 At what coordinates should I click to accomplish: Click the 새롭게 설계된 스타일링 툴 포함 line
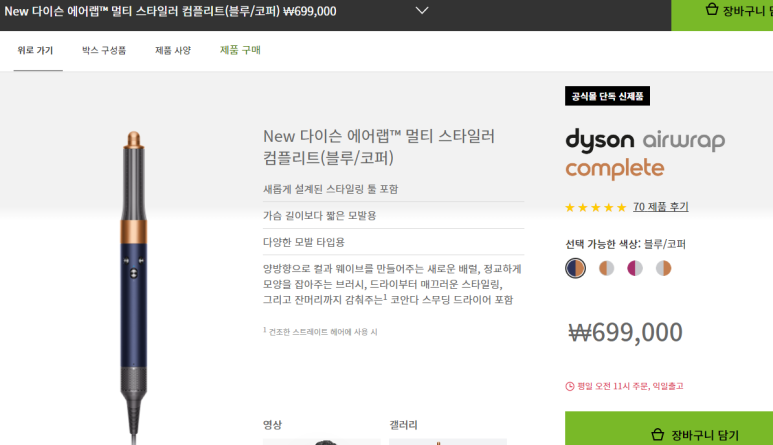tap(331, 189)
